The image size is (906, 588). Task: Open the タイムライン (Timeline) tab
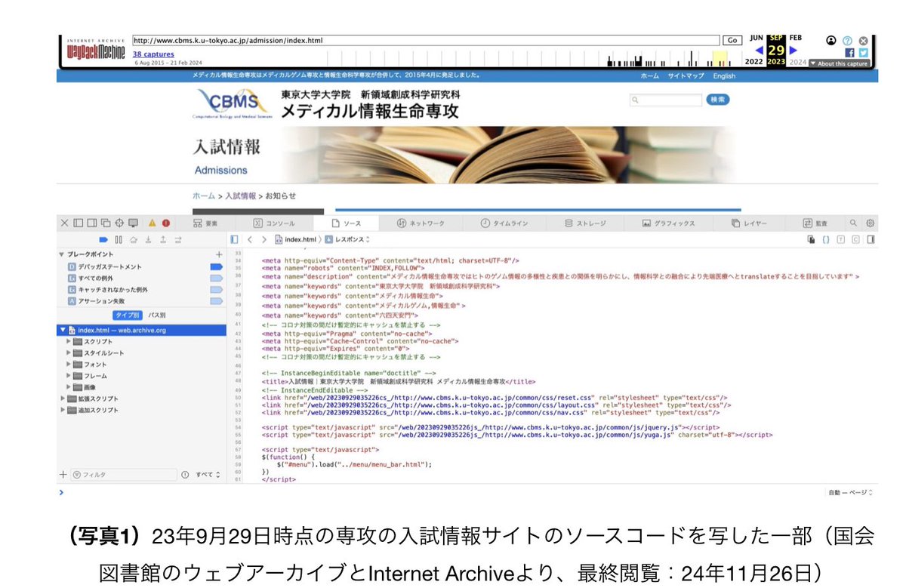point(504,223)
